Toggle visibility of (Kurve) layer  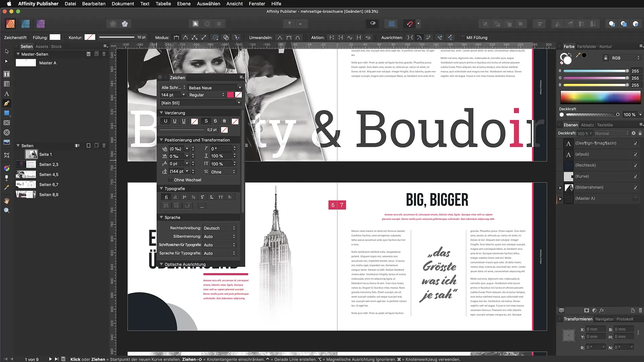point(635,176)
